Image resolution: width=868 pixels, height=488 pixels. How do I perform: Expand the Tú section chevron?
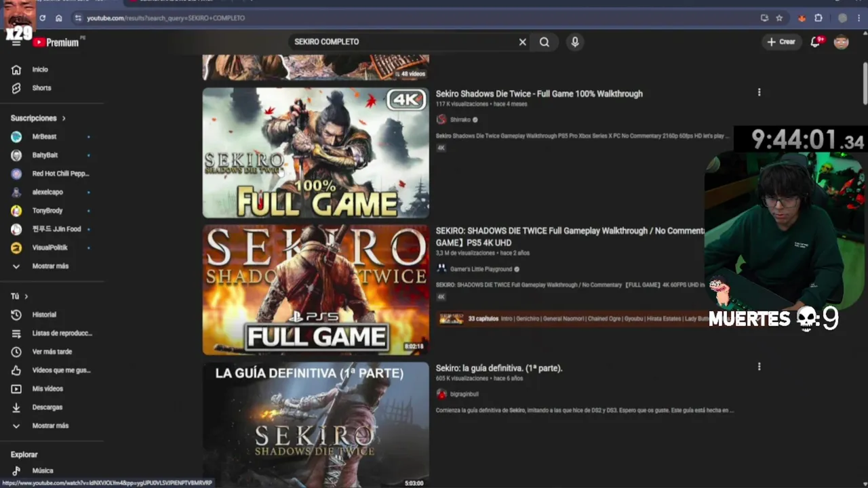tap(26, 297)
